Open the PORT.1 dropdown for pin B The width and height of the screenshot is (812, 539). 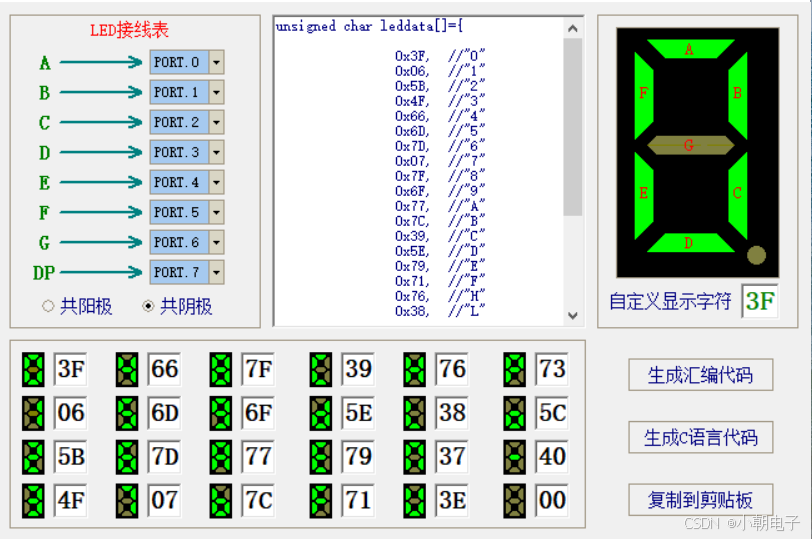(216, 92)
